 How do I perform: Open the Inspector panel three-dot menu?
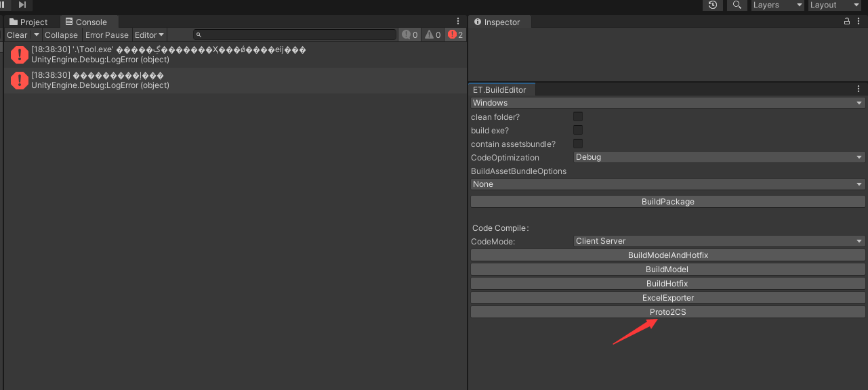(x=859, y=22)
